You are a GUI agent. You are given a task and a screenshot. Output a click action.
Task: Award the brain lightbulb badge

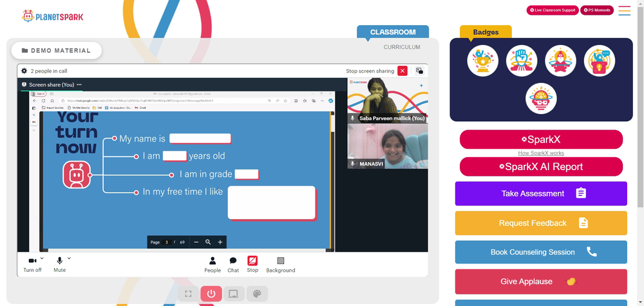pos(541,99)
